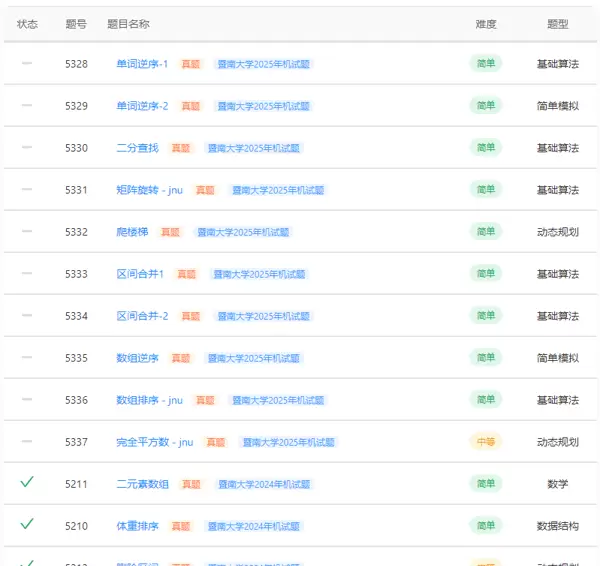Image resolution: width=600 pixels, height=566 pixels.
Task: Click the 暨南大学2024年机试题 tag on problem 5211
Action: tap(263, 484)
